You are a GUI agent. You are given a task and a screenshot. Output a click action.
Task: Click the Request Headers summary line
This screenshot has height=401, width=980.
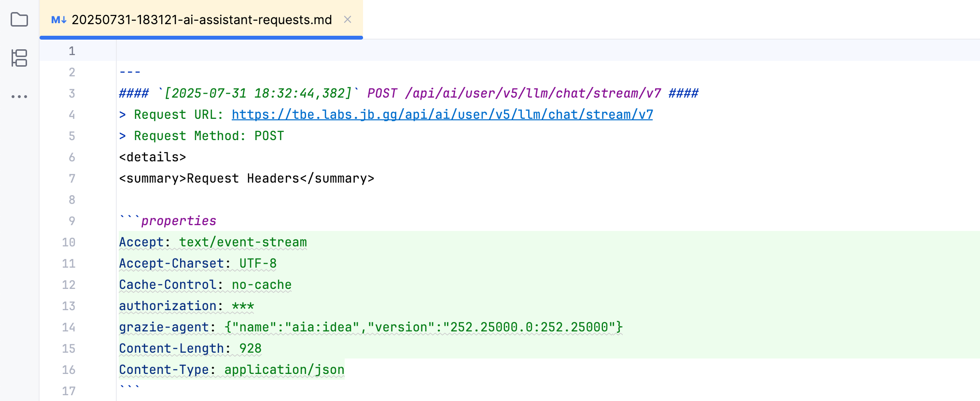tap(246, 178)
